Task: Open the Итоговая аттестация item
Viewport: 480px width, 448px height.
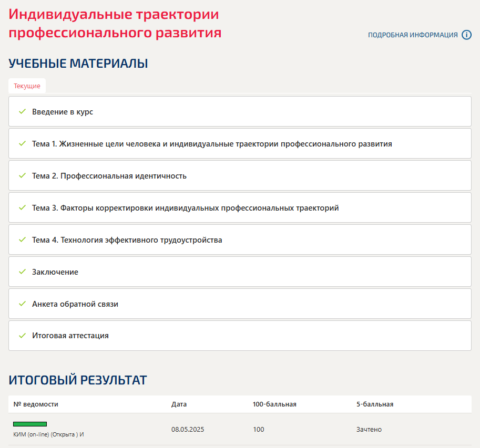Action: (240, 336)
